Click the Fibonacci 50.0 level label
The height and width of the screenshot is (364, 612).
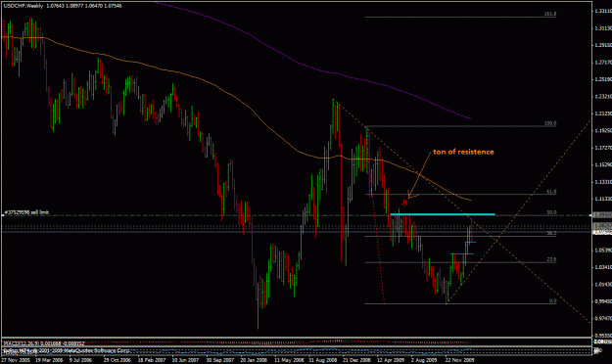pos(552,212)
